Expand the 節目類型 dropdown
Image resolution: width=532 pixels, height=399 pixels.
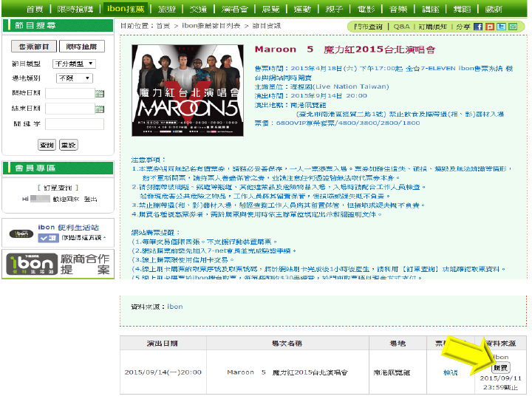point(75,64)
